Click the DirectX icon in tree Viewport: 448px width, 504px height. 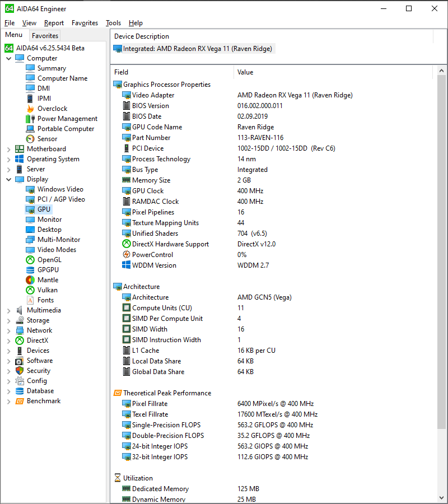[x=20, y=340]
